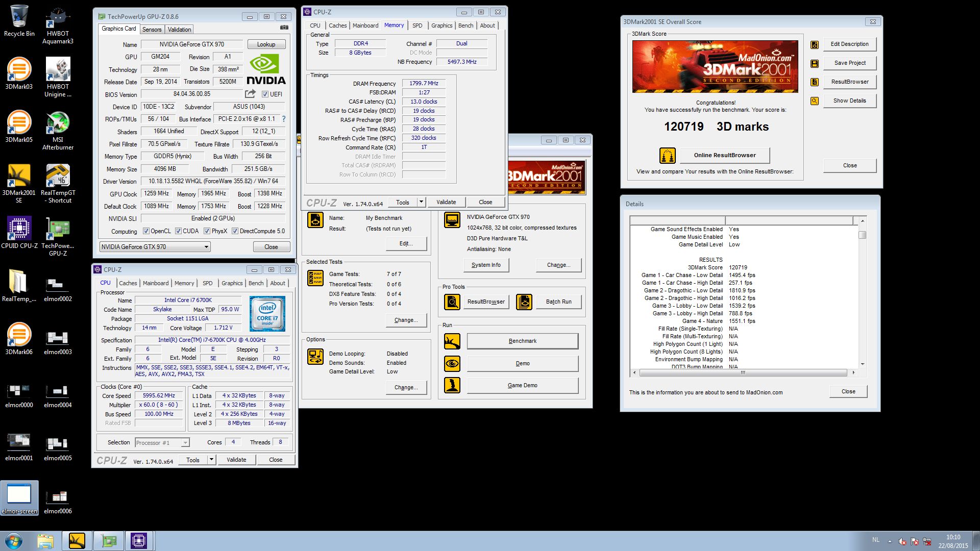Click GPU-Z screenshot camera icon

pos(284,28)
